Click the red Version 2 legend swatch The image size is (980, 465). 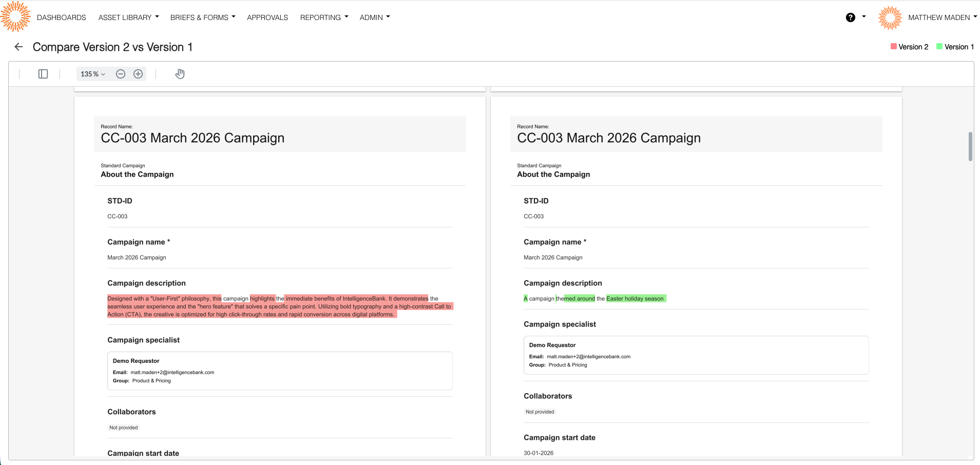(894, 46)
